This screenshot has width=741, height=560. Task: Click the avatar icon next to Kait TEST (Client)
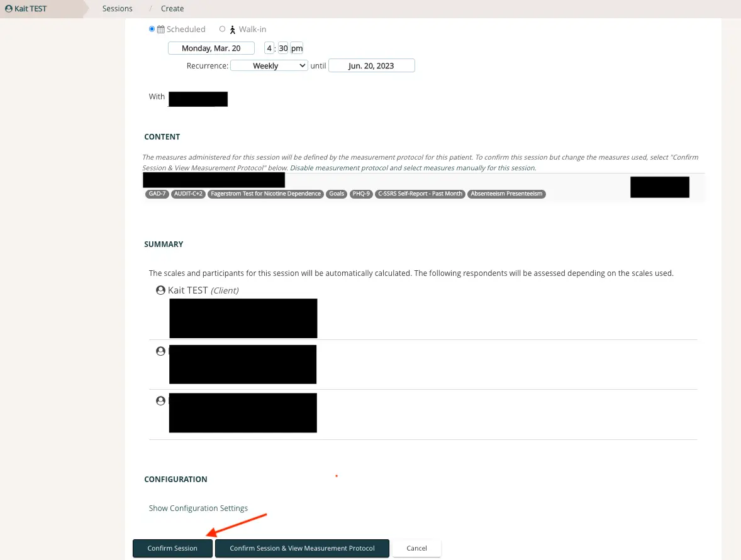point(160,290)
